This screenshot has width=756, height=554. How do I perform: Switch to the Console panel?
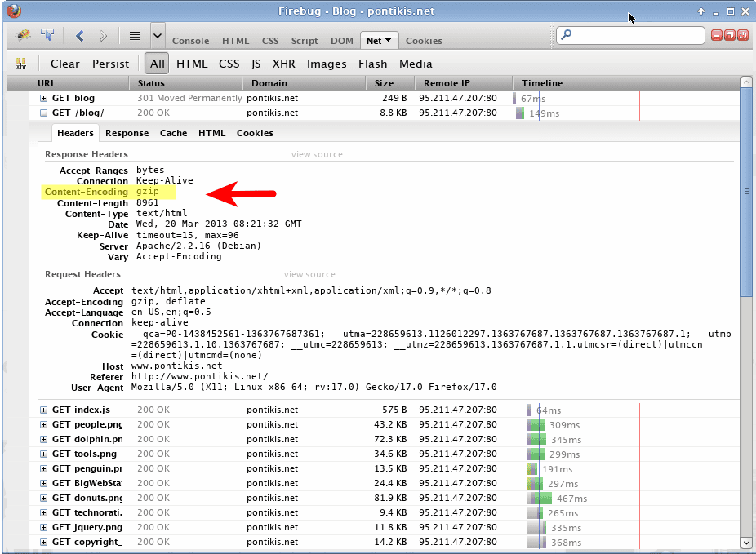click(x=190, y=41)
